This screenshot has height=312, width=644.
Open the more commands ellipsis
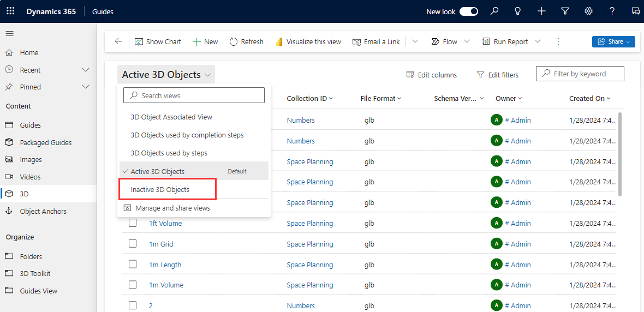(x=558, y=41)
